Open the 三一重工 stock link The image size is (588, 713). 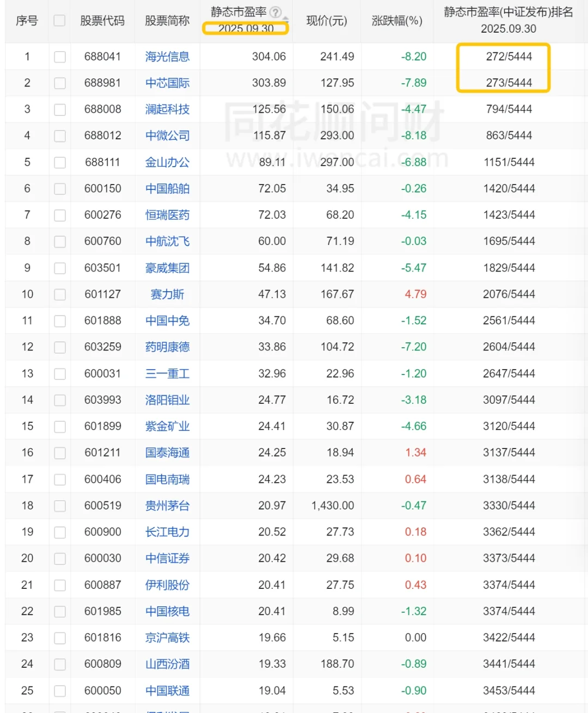(167, 373)
